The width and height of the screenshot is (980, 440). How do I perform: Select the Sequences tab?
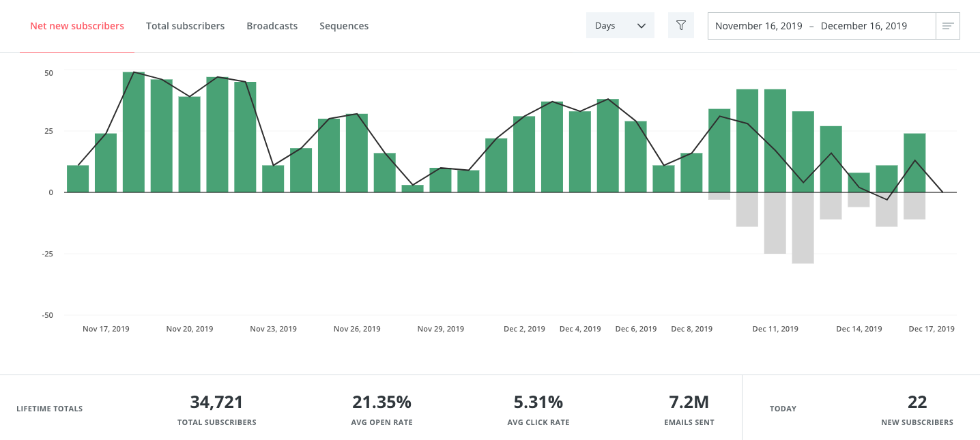point(344,26)
